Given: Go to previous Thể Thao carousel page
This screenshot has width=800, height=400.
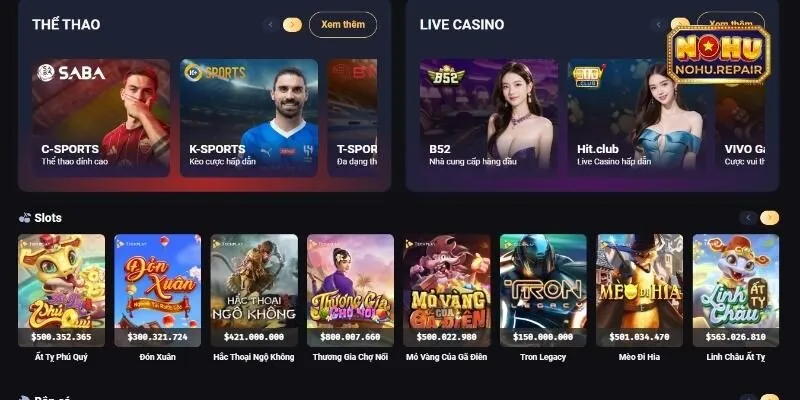Looking at the screenshot, I should point(271,24).
